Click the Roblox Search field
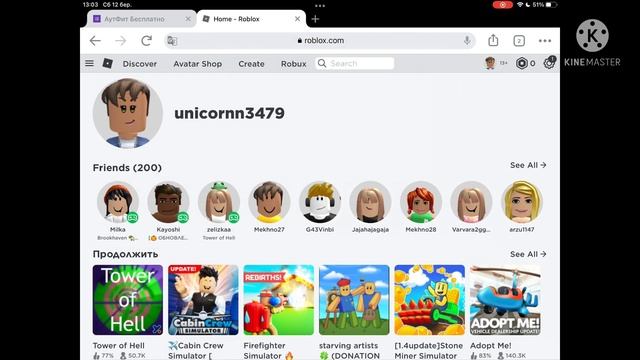The height and width of the screenshot is (360, 640). tap(355, 63)
